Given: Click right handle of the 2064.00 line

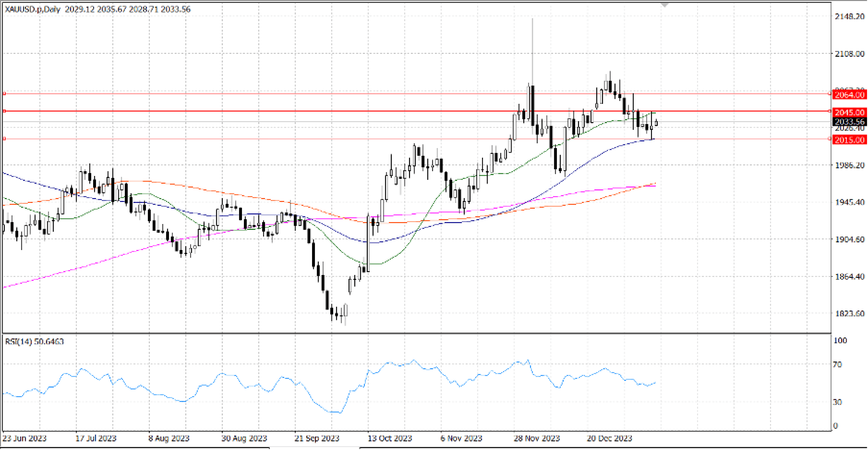Looking at the screenshot, I should click(830, 93).
